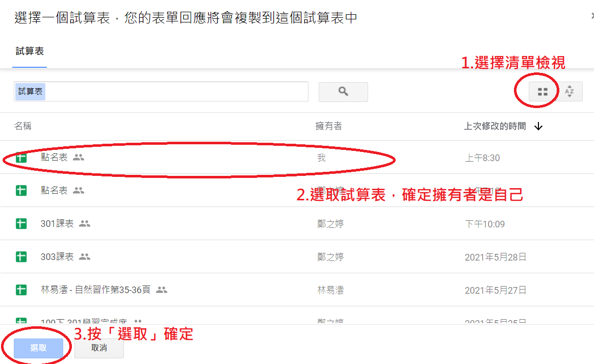Viewport: 594px width, 364px height.
Task: Toggle sort direction arrow next to 上次修改的時間
Action: coord(538,126)
